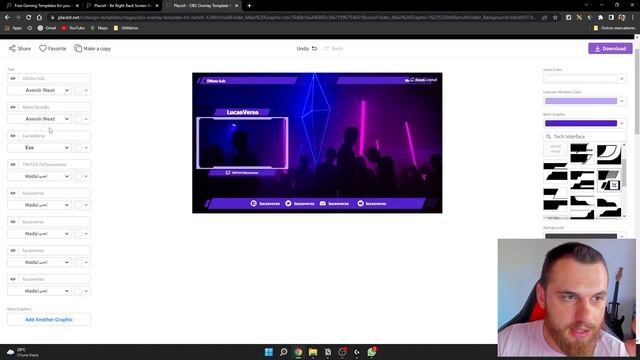Click the browser home icon
Screen dimensions: 640x360
(39, 18)
